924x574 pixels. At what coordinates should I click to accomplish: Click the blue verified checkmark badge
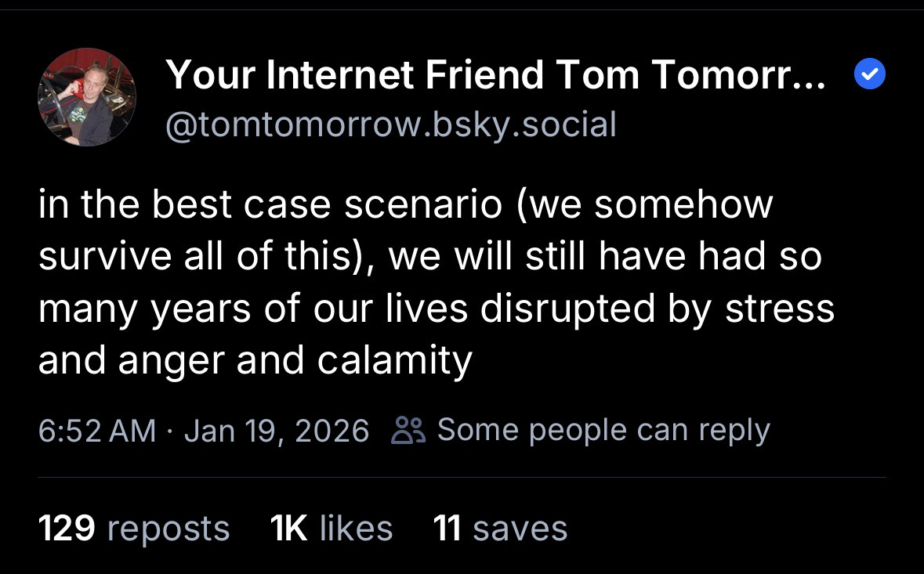(868, 76)
